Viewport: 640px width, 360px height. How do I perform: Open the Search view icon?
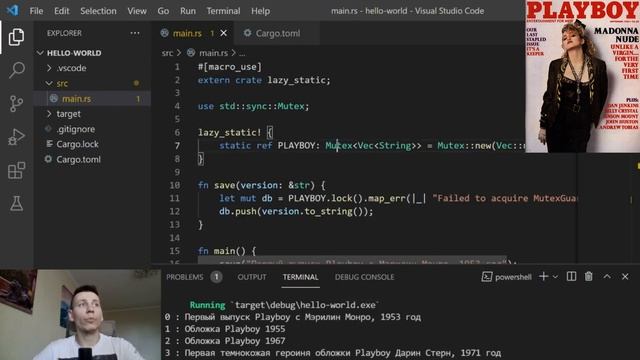click(16, 70)
